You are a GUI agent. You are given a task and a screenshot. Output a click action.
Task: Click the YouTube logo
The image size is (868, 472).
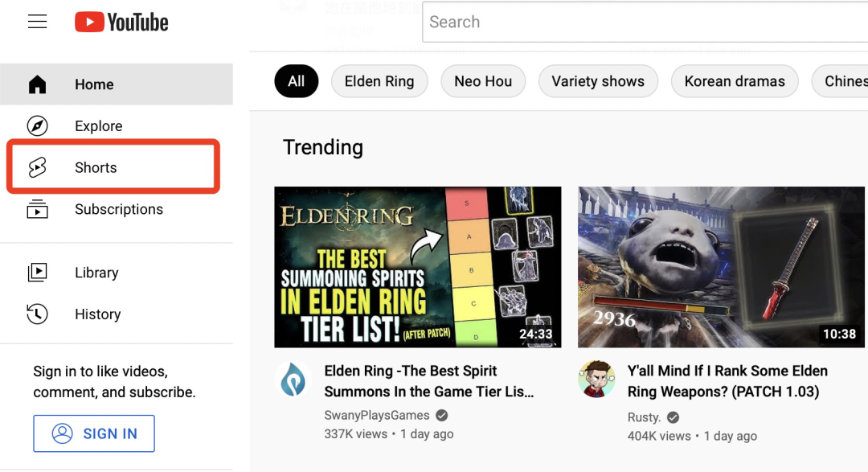(x=122, y=22)
